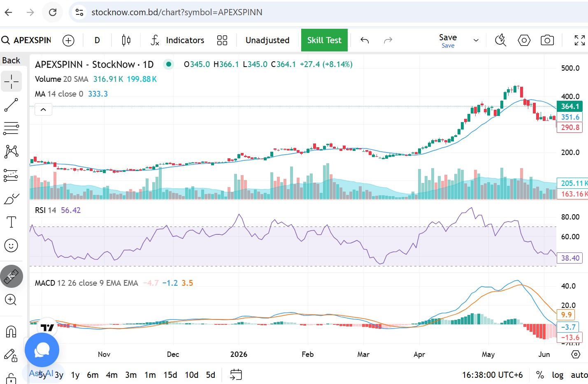Open the Fibonacci retracement tools
Screen dimensions: 588x384
click(x=11, y=128)
